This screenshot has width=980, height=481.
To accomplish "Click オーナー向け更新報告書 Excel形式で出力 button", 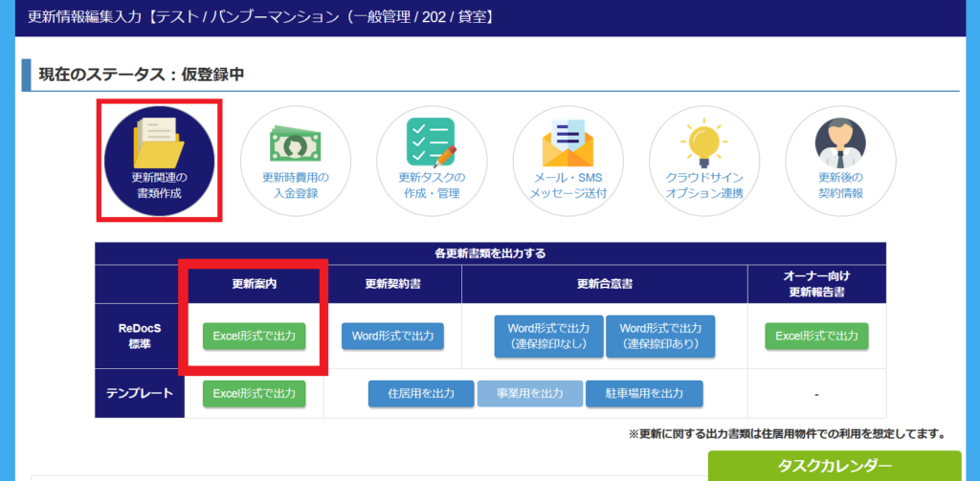I will point(817,336).
